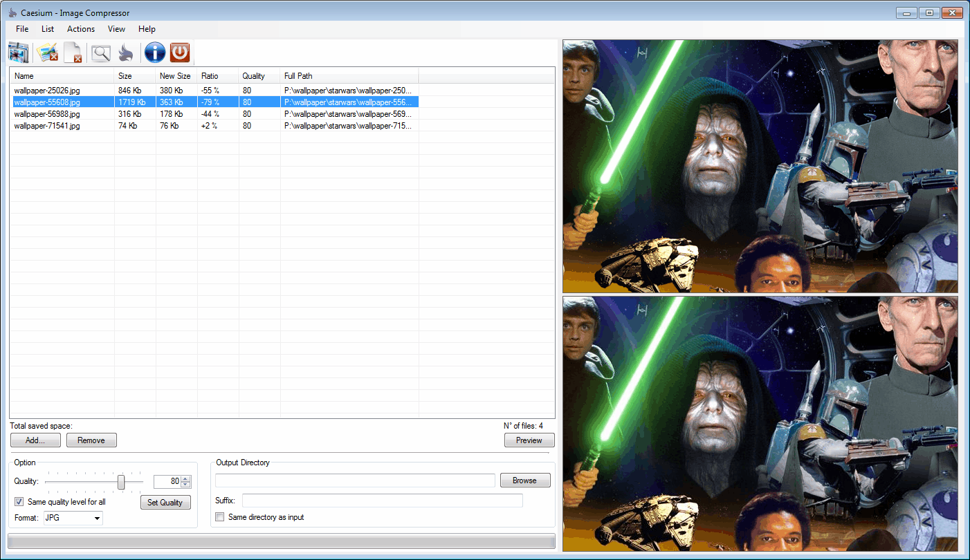Image resolution: width=970 pixels, height=560 pixels.
Task: Click the remove picture from list icon
Action: click(x=47, y=53)
